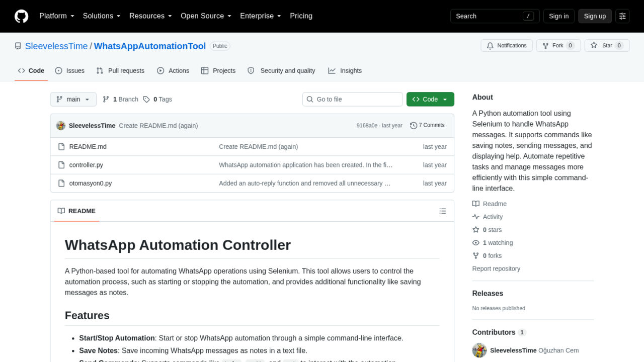The width and height of the screenshot is (644, 362).
Task: Click the Sign in button
Action: click(x=558, y=16)
